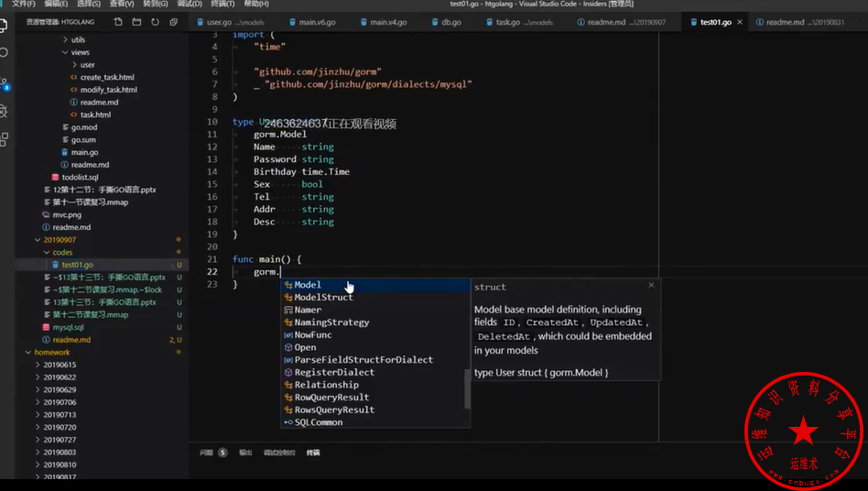868x491 pixels.
Task: Open create_task.html from the views folder
Action: coord(106,77)
